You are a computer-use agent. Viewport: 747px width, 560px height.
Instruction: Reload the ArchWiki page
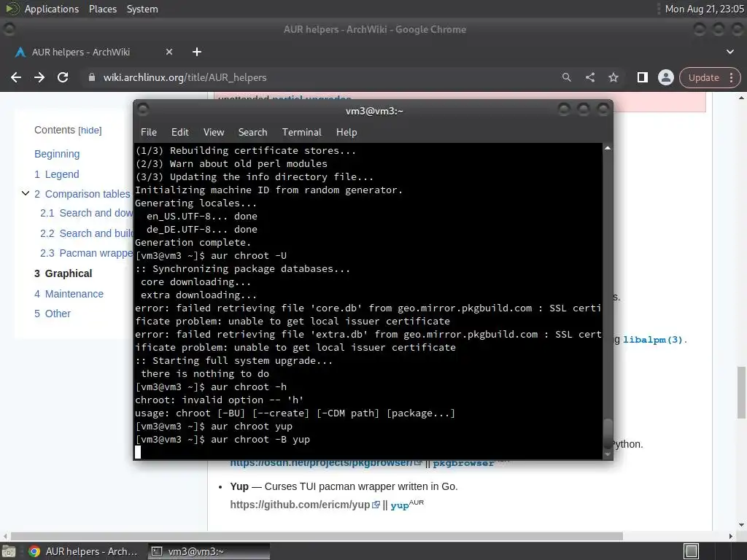[x=63, y=77]
